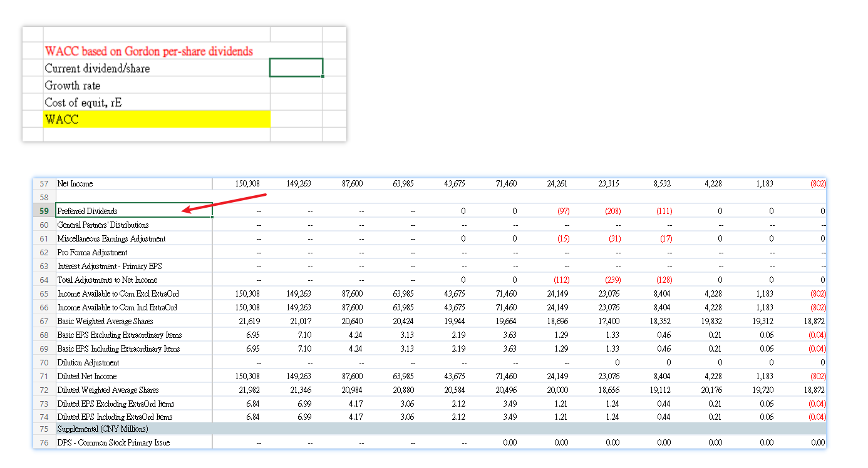Select row header 76
Viewport: 868px width, 468px height.
click(44, 442)
